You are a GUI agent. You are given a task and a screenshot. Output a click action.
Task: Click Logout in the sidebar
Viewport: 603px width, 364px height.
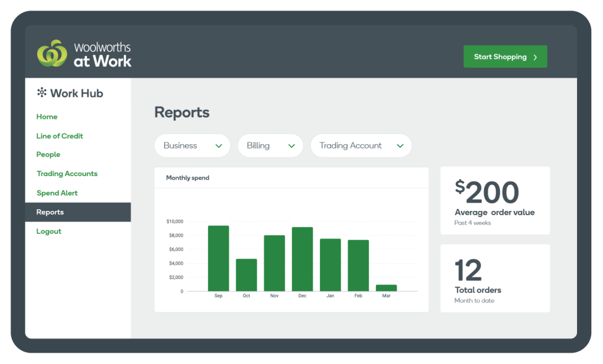point(49,231)
